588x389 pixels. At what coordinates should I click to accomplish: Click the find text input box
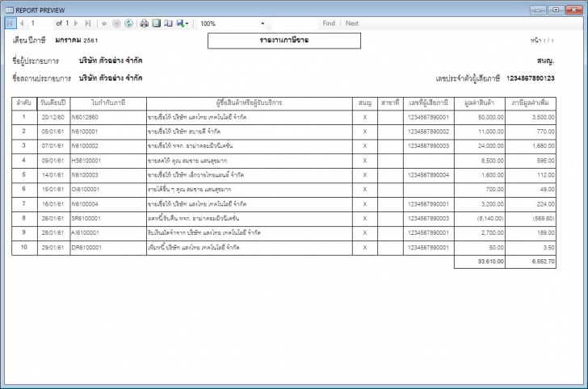tap(295, 23)
